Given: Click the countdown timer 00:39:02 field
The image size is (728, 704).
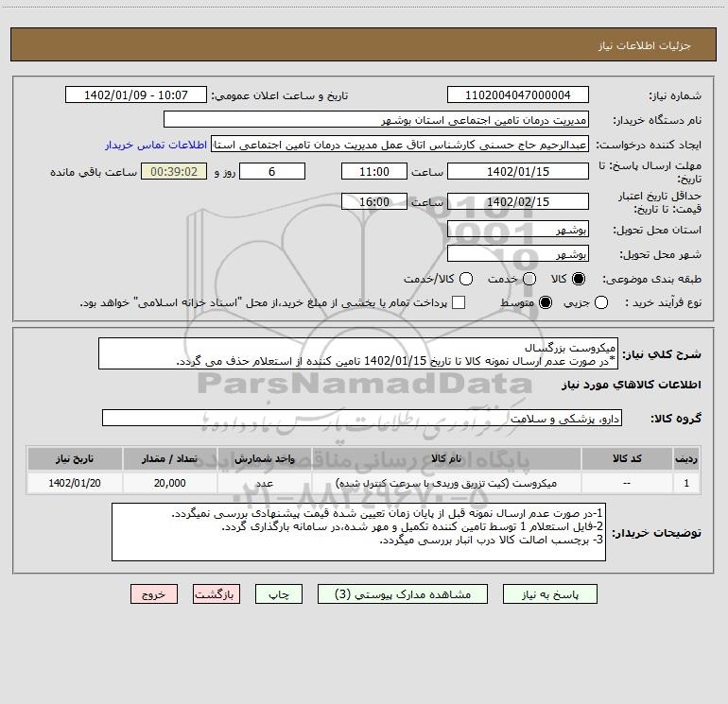Looking at the screenshot, I should tap(174, 171).
